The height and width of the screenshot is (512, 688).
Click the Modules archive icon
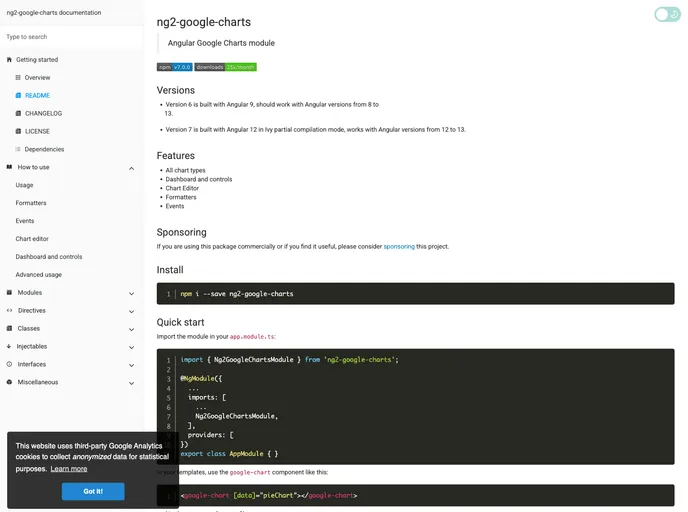(9, 293)
